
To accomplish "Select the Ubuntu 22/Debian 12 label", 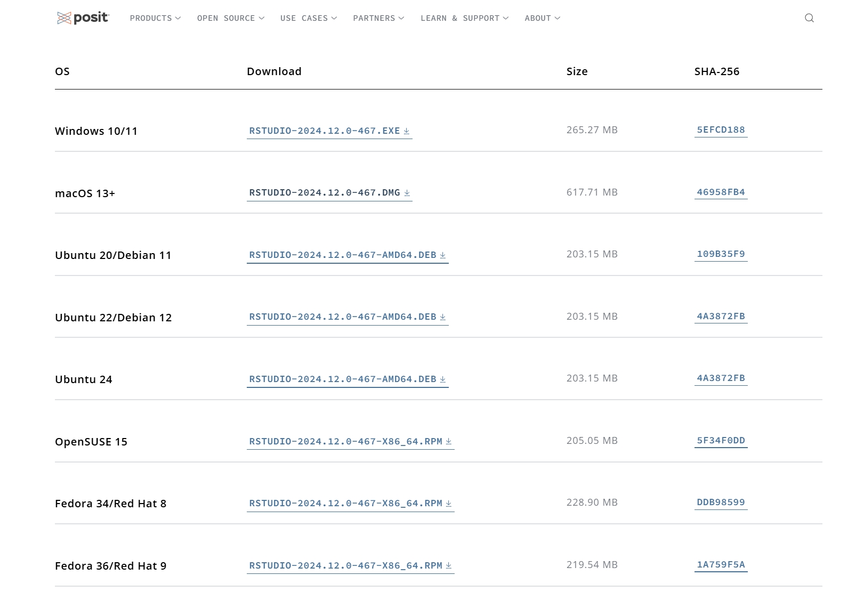I will pyautogui.click(x=113, y=318).
